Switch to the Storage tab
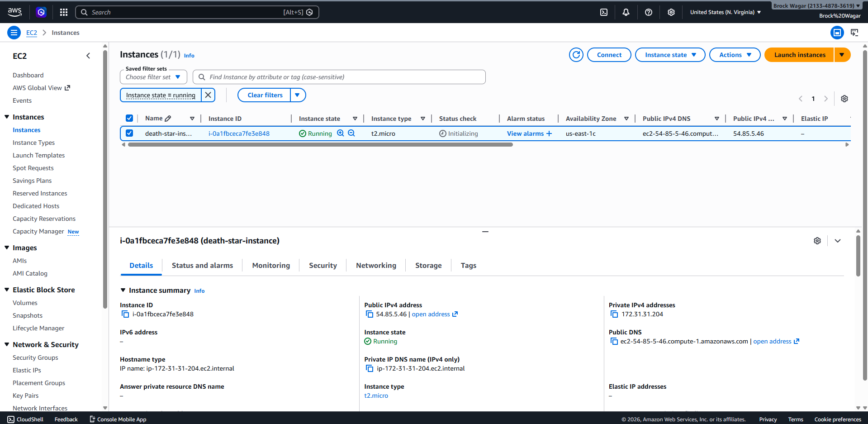This screenshot has height=424, width=868. pos(428,265)
